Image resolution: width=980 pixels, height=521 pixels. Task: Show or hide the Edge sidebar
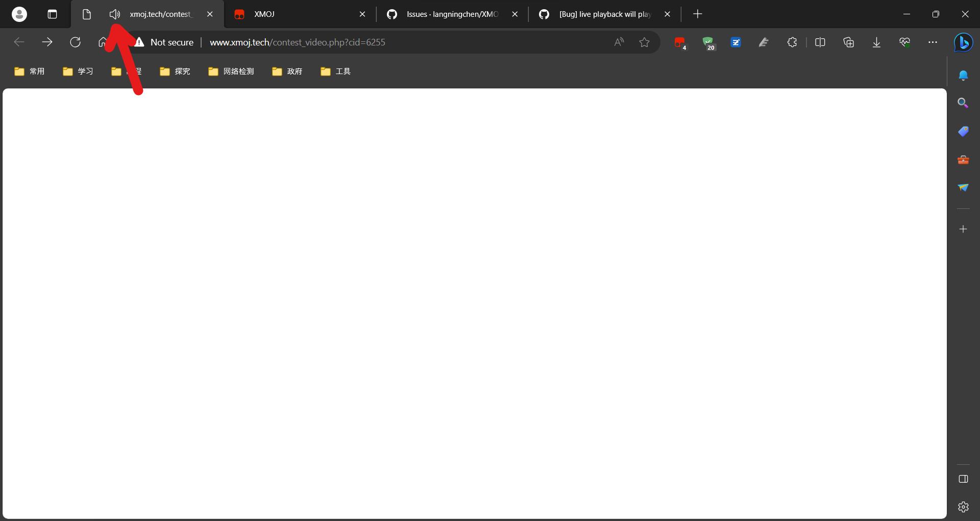[x=964, y=479]
